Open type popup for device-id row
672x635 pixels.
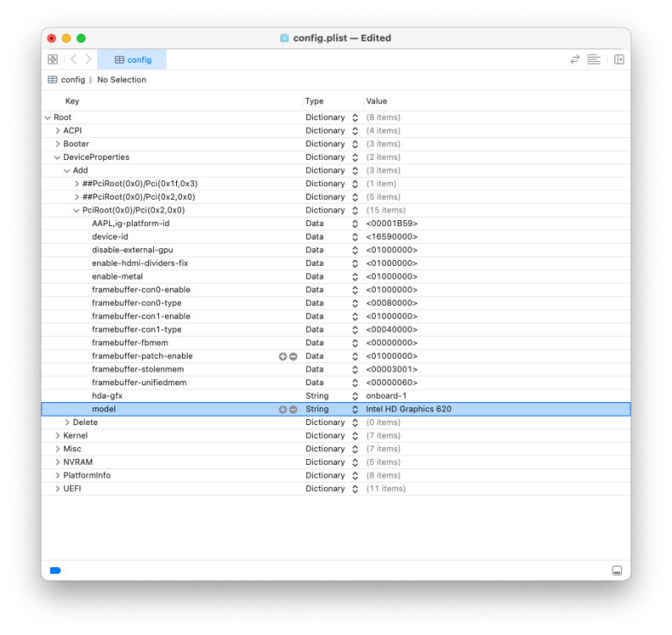click(355, 237)
